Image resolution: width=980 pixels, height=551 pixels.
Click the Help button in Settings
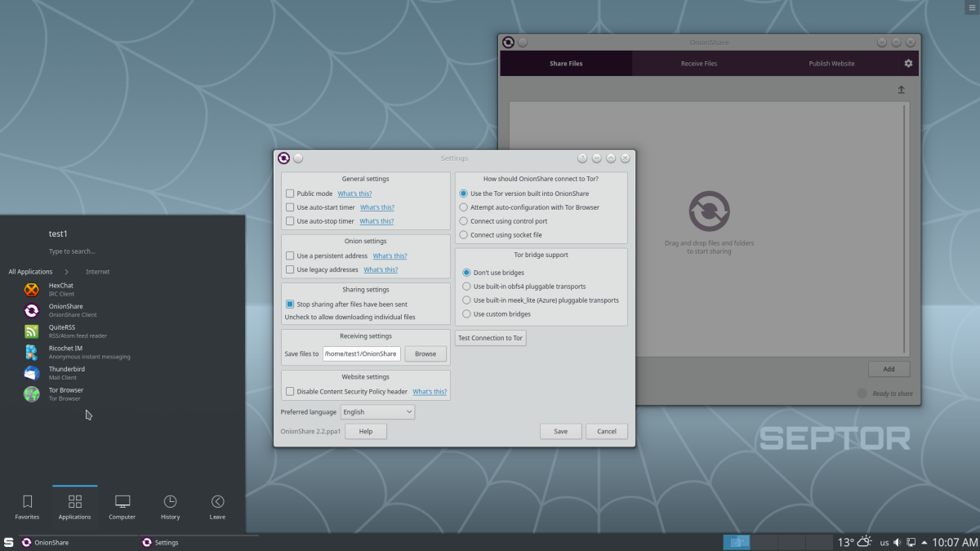(366, 431)
